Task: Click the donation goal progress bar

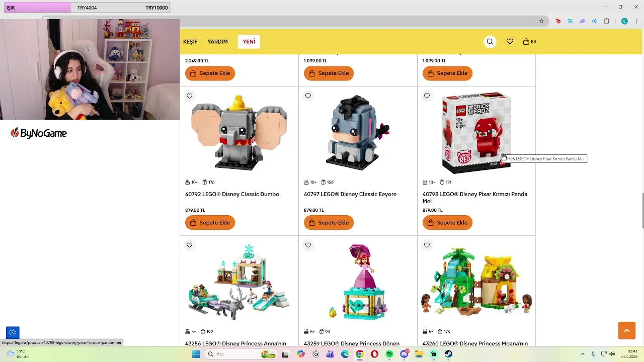Action: [87, 8]
